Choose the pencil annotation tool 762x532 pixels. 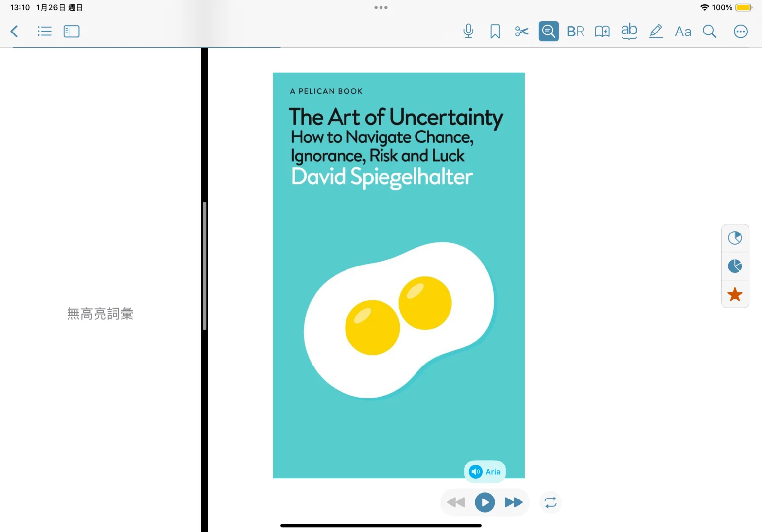click(x=656, y=32)
